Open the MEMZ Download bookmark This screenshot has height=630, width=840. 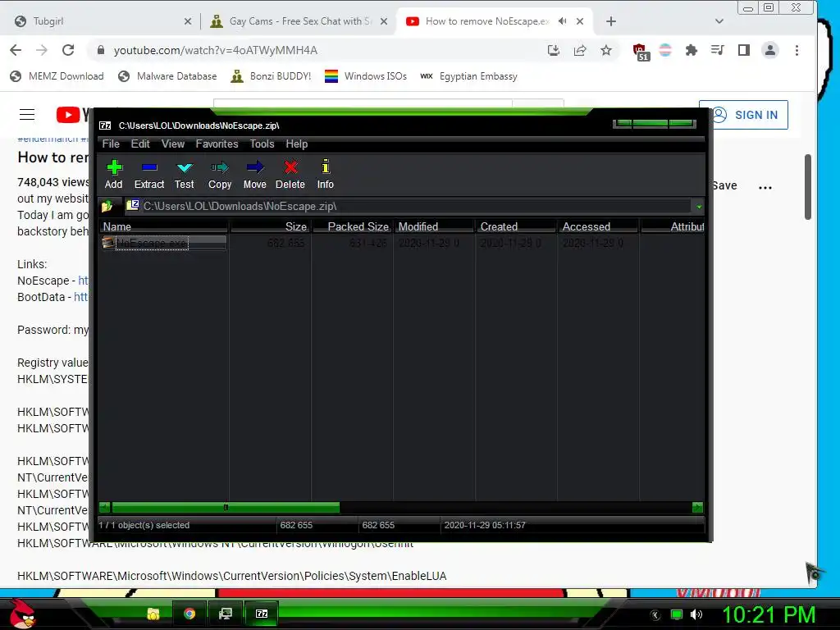[x=57, y=76]
